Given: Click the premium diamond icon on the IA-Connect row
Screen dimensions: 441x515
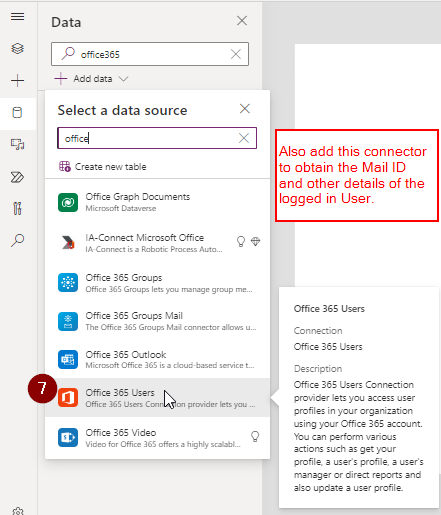Looking at the screenshot, I should [x=256, y=241].
